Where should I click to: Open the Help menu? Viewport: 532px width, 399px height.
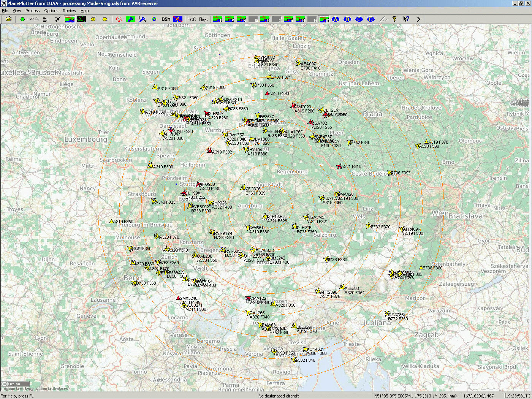(x=84, y=11)
